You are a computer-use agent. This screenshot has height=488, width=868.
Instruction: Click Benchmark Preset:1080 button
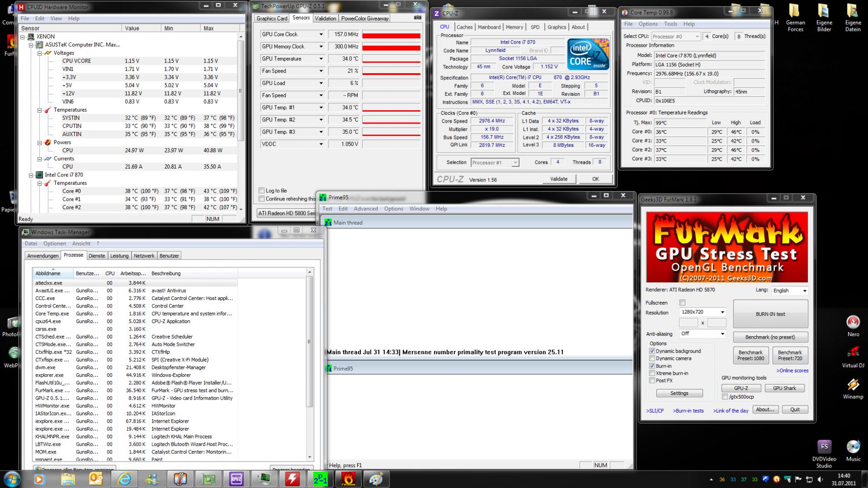[x=751, y=355]
